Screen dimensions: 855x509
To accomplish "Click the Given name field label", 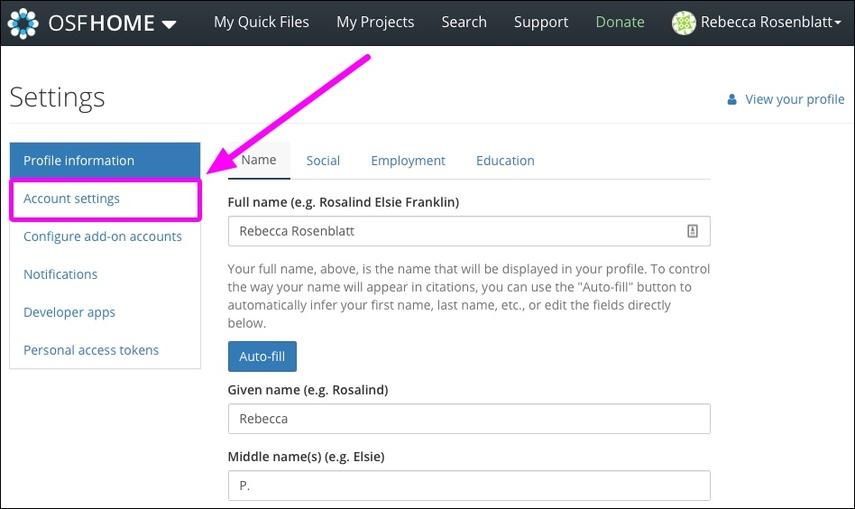I will (x=308, y=390).
